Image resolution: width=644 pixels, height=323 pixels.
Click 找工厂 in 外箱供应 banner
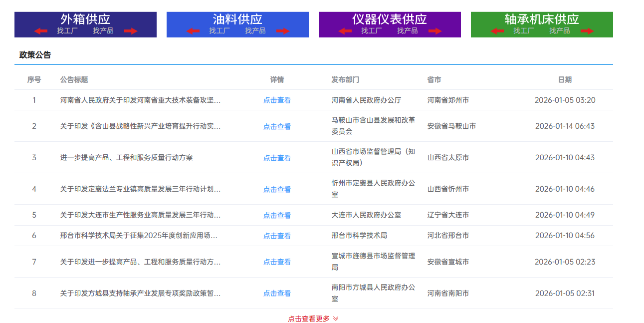pos(67,31)
